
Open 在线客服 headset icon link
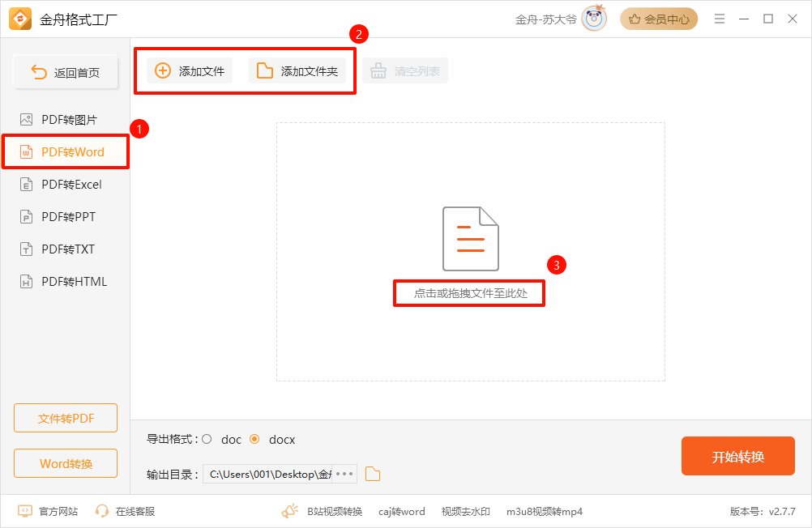pyautogui.click(x=102, y=511)
